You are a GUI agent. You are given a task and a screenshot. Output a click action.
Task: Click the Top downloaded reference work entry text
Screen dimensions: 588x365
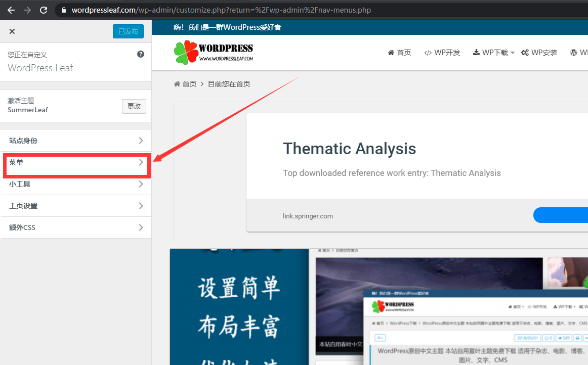coord(392,173)
